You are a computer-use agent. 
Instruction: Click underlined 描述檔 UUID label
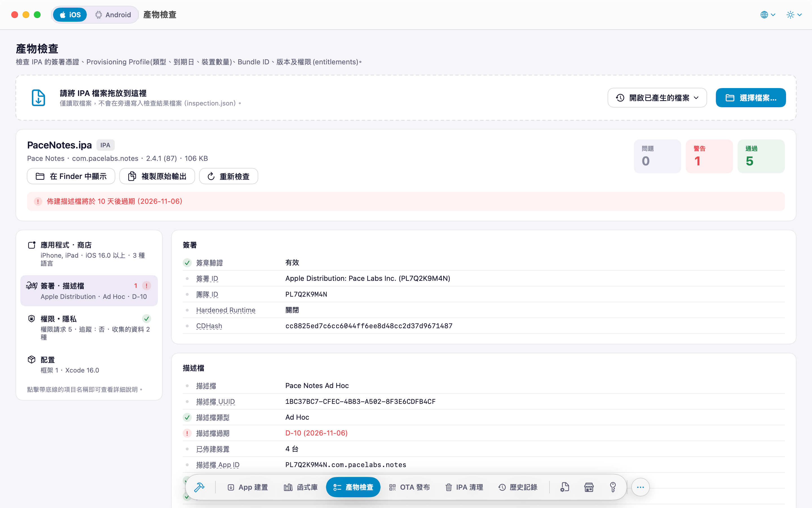215,402
